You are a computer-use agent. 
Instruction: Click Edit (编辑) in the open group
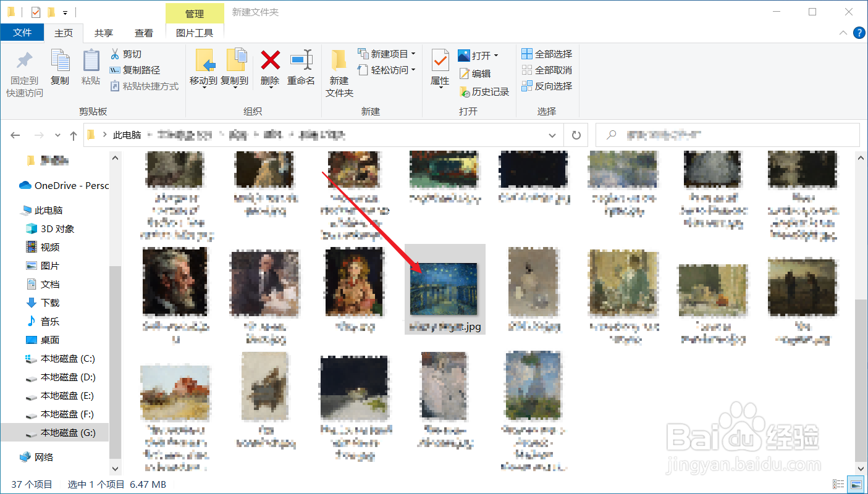click(474, 73)
